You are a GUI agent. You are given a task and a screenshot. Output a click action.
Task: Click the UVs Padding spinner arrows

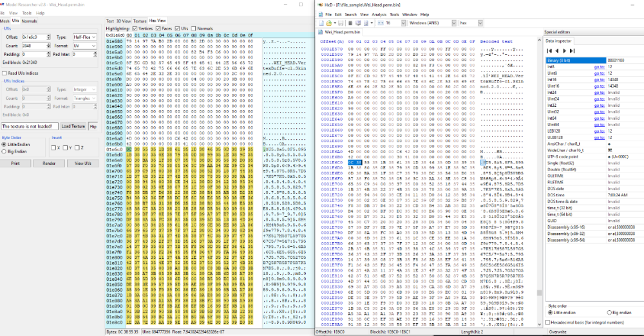[x=48, y=54]
